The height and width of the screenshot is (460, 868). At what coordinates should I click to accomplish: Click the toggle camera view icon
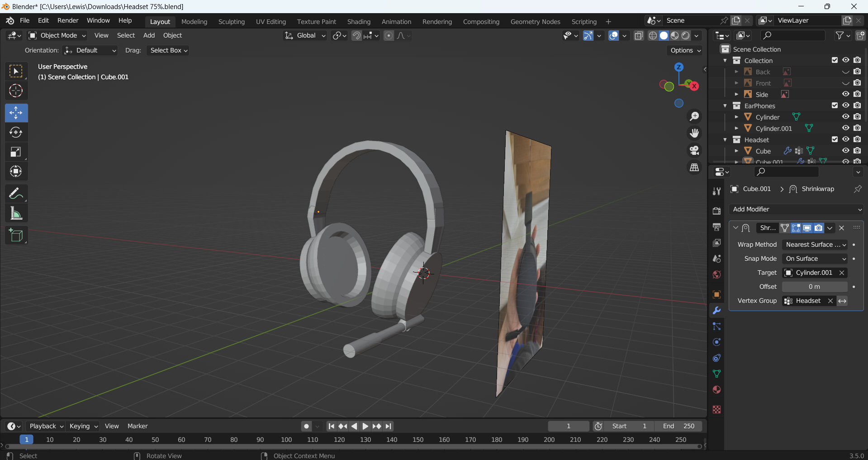(x=694, y=150)
